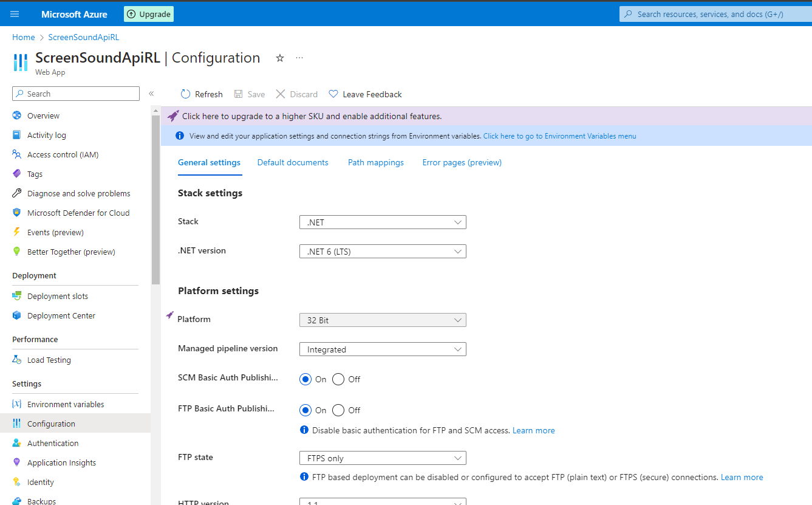Click the sidebar Search field
The image size is (812, 505).
[76, 94]
